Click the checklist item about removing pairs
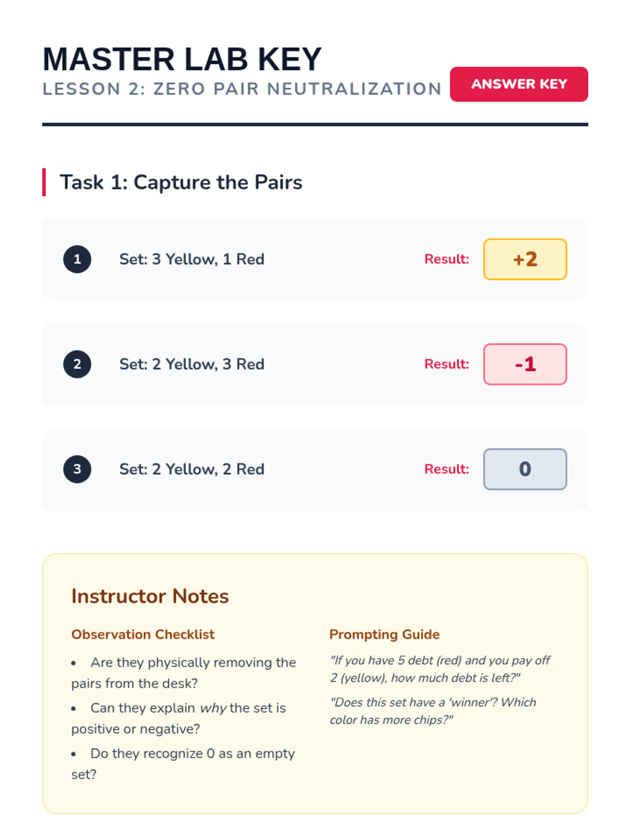Image resolution: width=630 pixels, height=840 pixels. tap(184, 673)
